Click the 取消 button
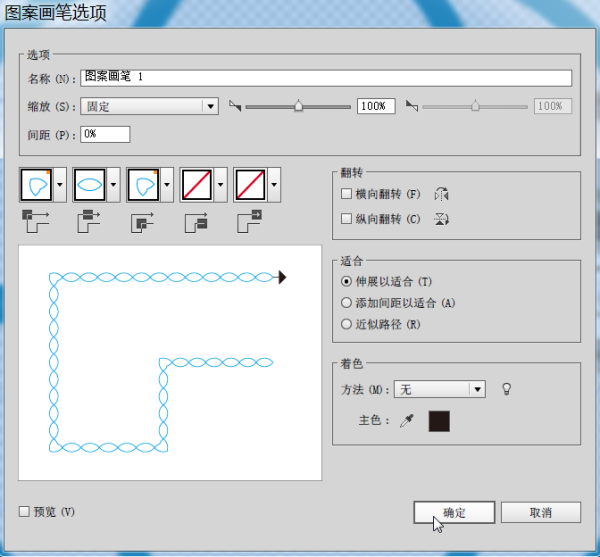Screen dimensions: 600x557 (541, 513)
